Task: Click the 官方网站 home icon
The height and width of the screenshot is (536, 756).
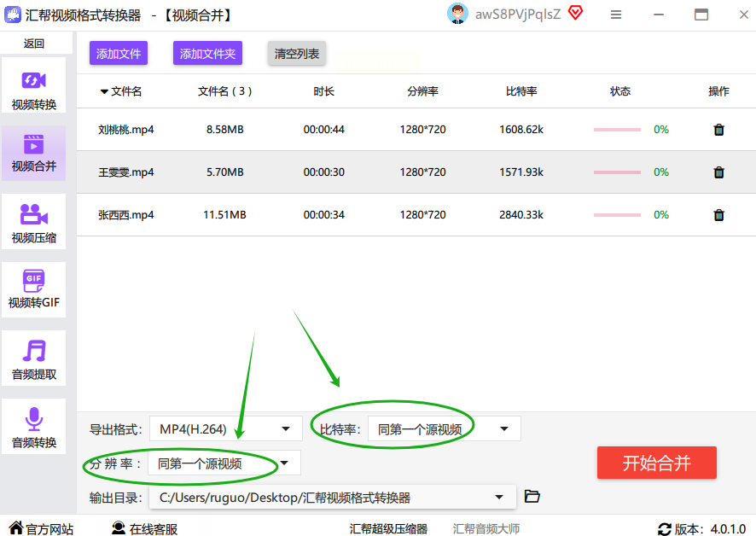Action: [16, 527]
